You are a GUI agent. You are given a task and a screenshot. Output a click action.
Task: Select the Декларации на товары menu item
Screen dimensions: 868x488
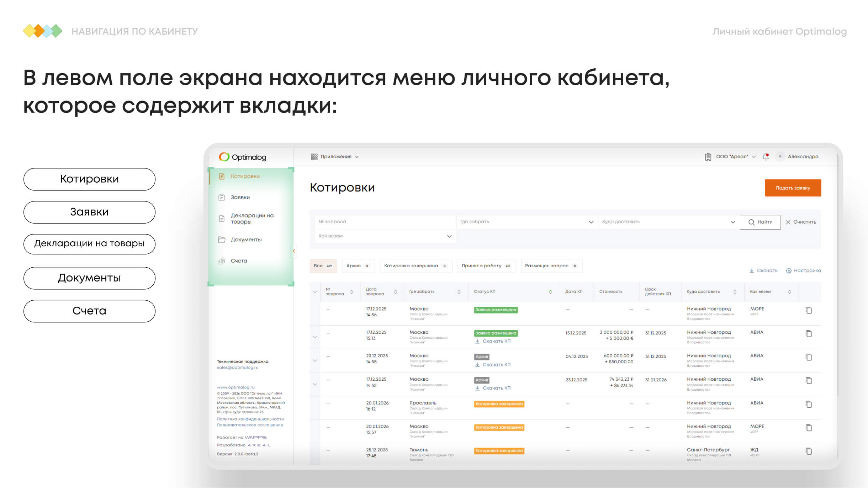click(252, 219)
